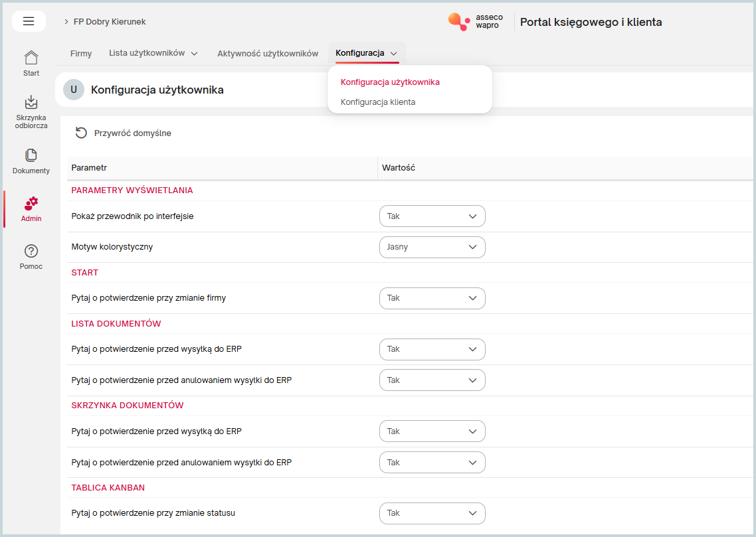Open Motyw kolorystyczny Jasny dropdown
Screen dimensions: 756x537
click(x=432, y=246)
